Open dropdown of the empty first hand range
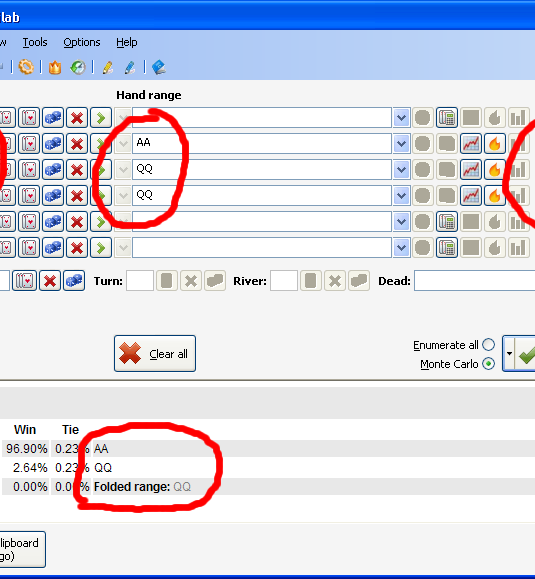The image size is (535, 579). [401, 118]
